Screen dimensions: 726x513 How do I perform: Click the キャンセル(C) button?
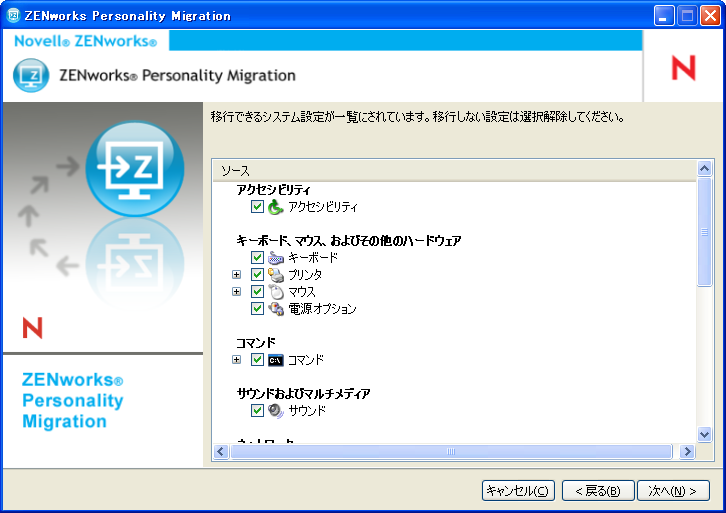tap(518, 491)
